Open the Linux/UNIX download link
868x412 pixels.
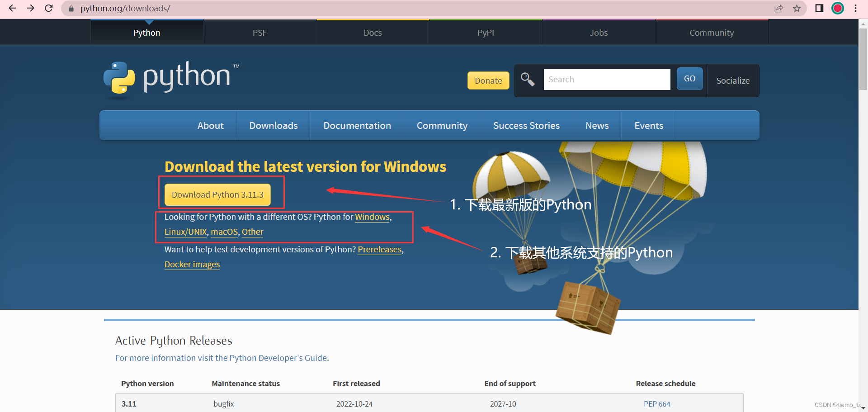[x=185, y=232]
